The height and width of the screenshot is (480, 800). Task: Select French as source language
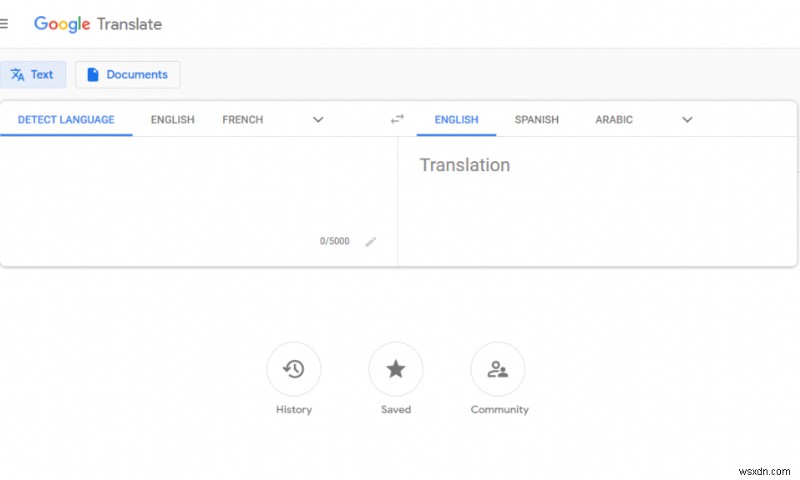click(x=242, y=119)
